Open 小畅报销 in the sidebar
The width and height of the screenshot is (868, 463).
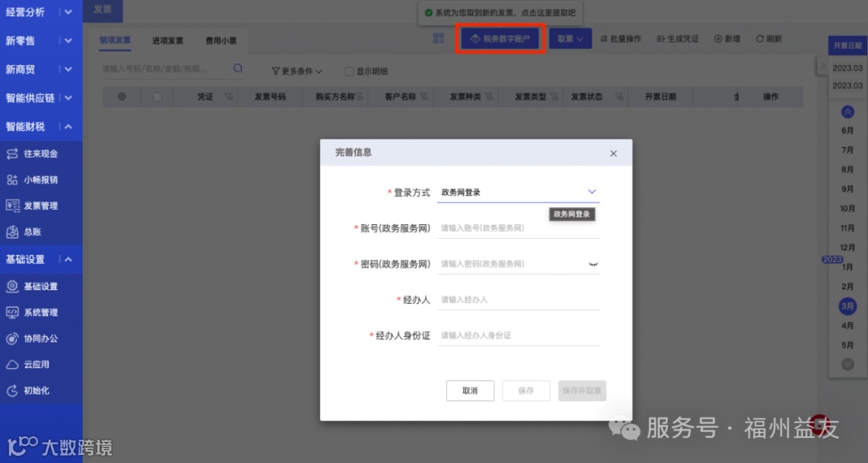click(40, 179)
